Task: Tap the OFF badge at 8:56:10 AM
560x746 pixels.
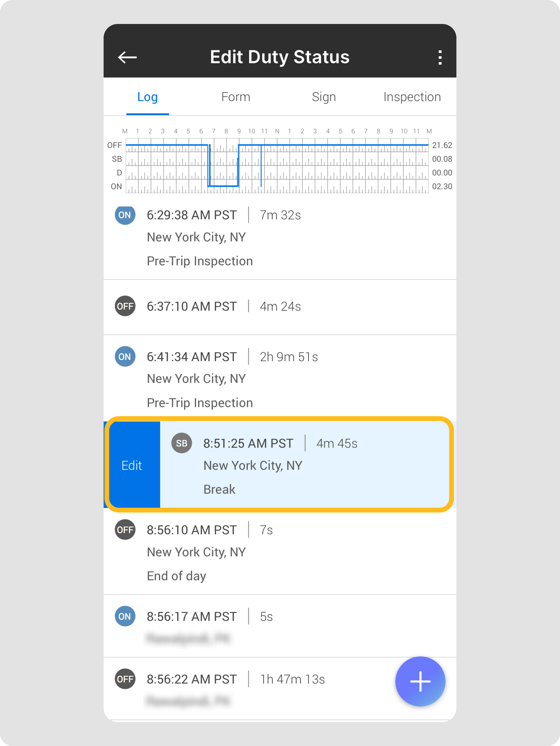Action: tap(125, 530)
